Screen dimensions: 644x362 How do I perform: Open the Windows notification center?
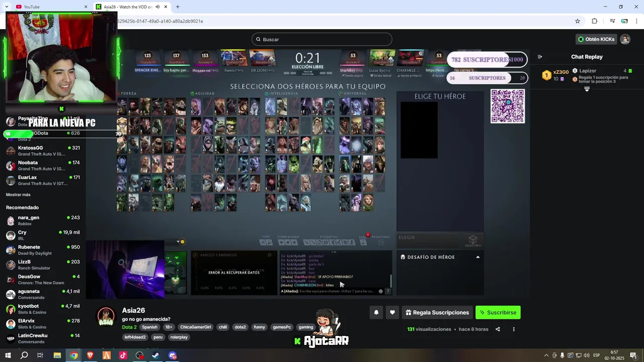pyautogui.click(x=634, y=355)
